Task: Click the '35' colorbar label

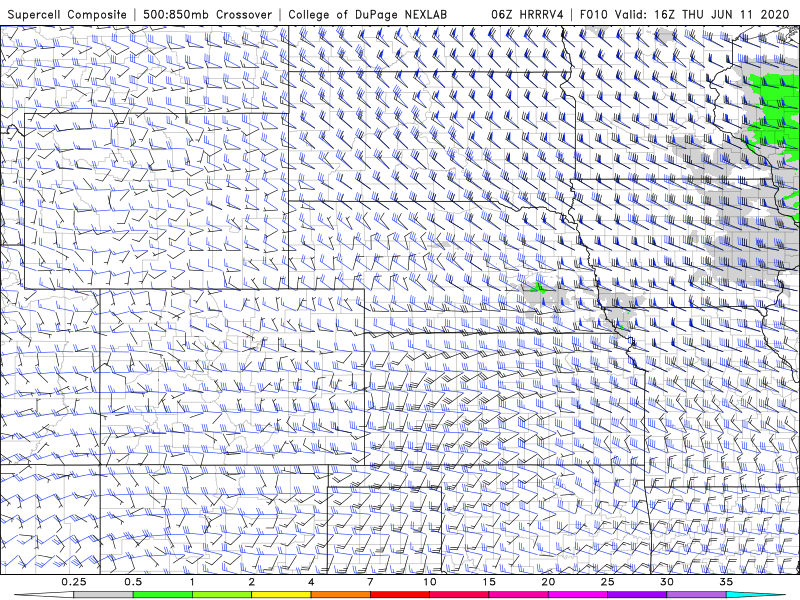Action: 726,582
